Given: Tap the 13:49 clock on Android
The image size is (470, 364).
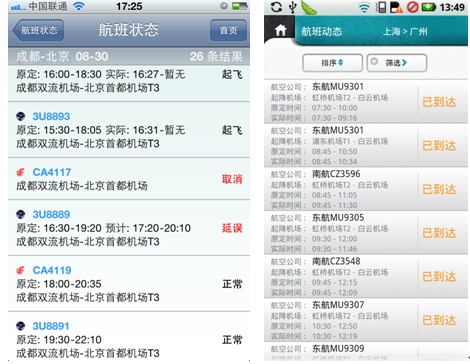Looking at the screenshot, I should (x=452, y=7).
